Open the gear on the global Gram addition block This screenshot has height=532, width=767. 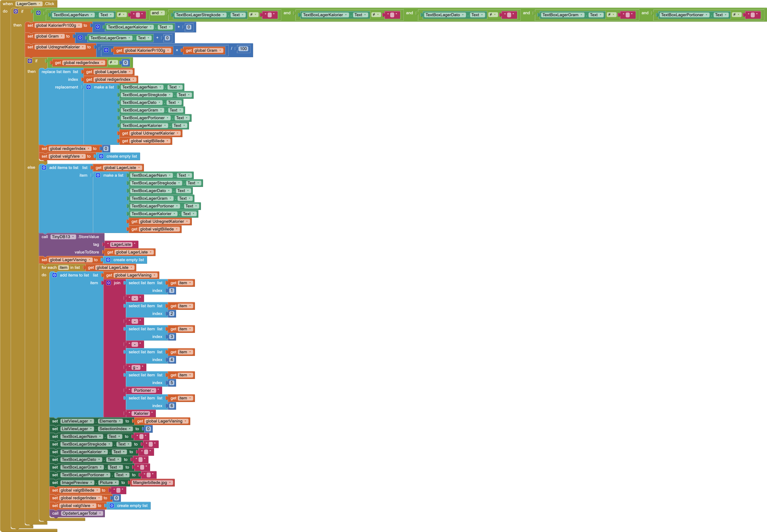point(80,38)
